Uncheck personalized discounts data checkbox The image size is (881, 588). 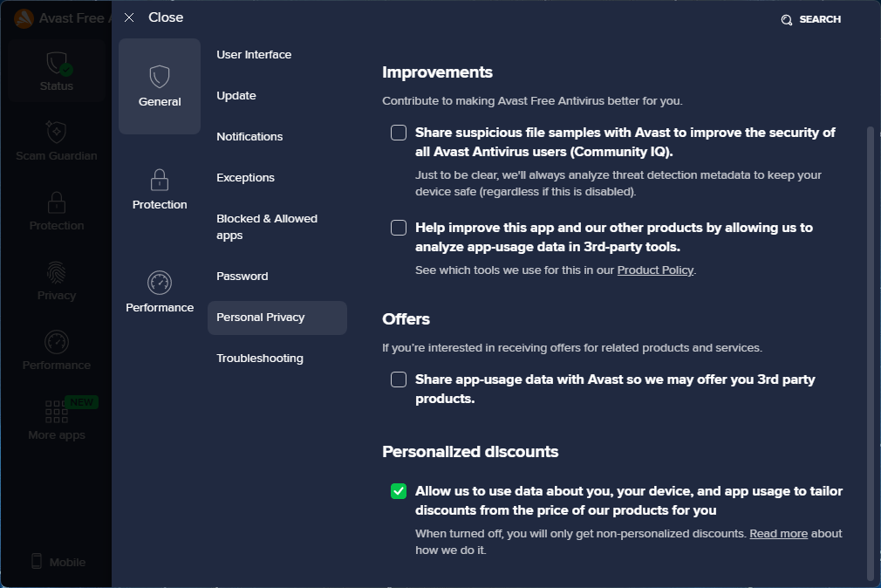tap(399, 491)
